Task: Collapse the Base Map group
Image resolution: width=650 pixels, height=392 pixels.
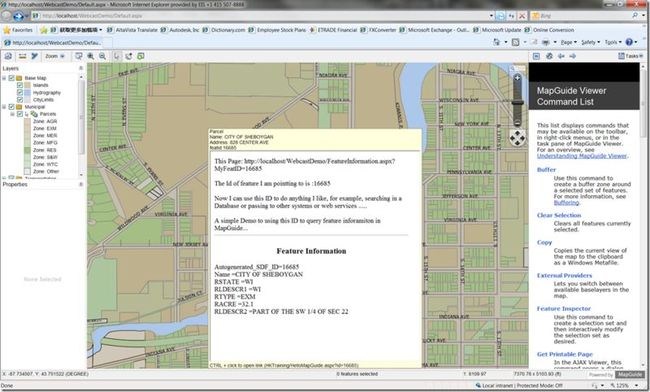Action: 4,78
